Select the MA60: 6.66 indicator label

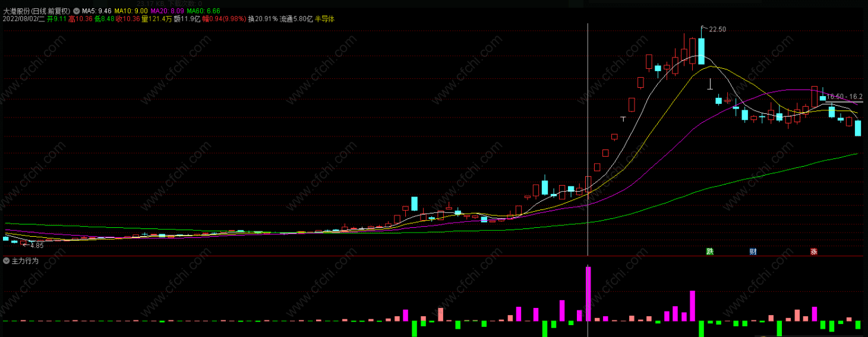(x=203, y=11)
